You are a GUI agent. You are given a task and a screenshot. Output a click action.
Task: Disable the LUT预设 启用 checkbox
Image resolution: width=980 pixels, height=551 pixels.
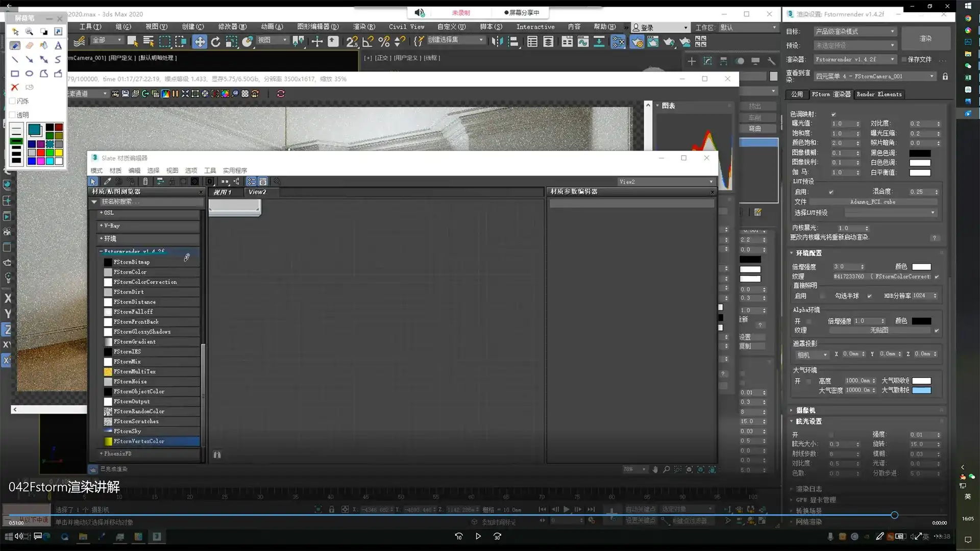[x=831, y=192]
